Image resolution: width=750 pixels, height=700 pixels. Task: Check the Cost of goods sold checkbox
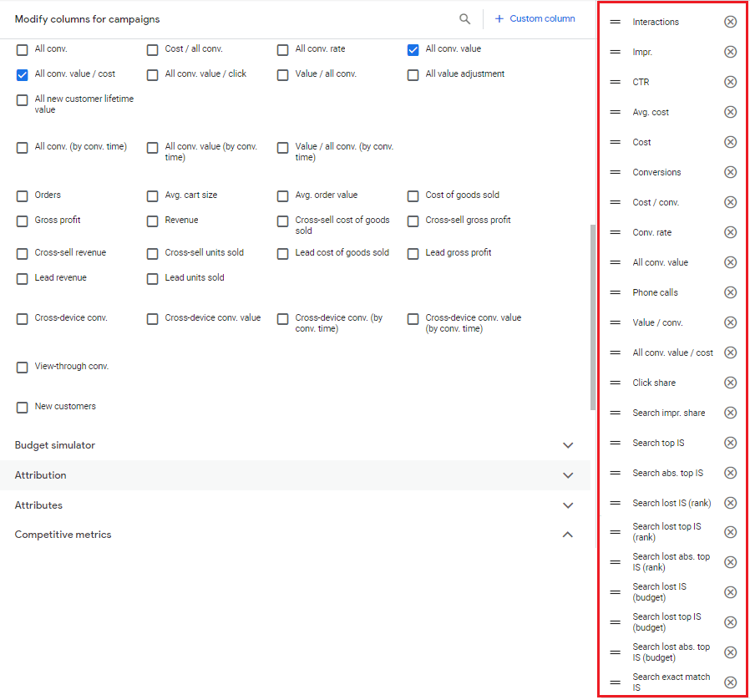click(413, 195)
